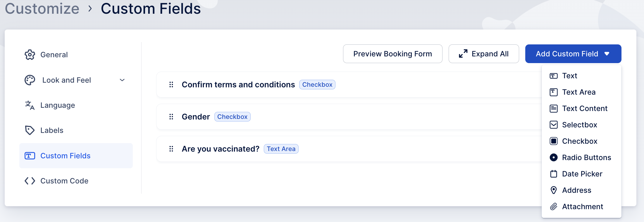Open the Custom Fields sidebar tab
Viewport: 644px width, 222px height.
point(65,156)
